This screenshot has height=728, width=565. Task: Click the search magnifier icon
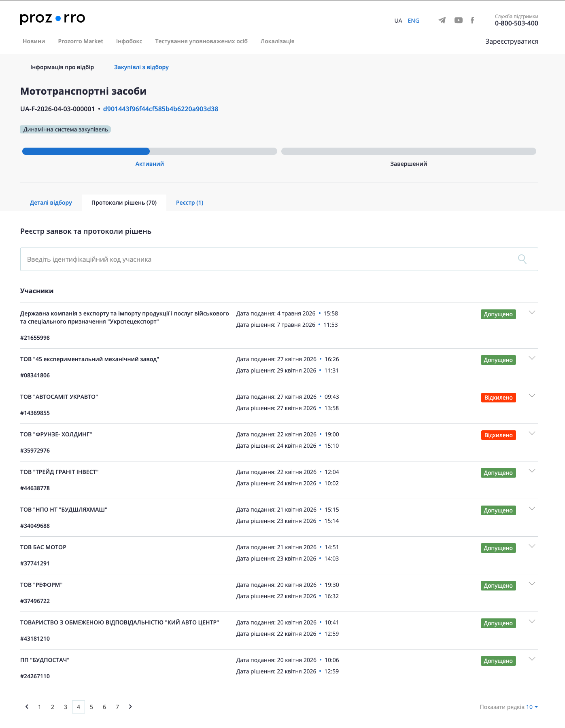click(522, 259)
